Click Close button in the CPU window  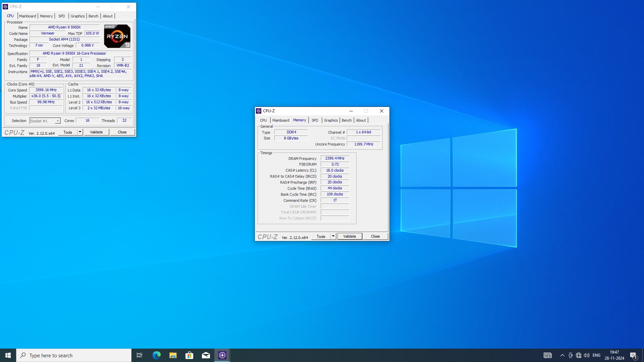(x=122, y=132)
